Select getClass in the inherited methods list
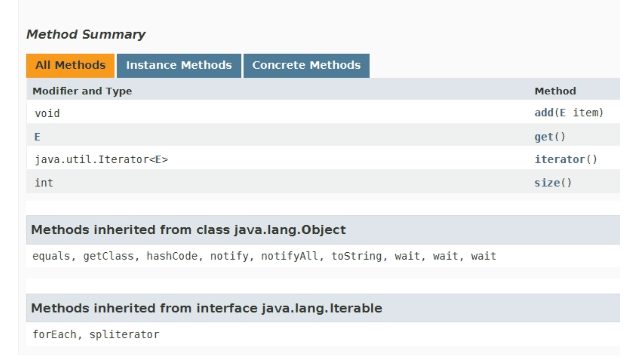 click(x=108, y=256)
